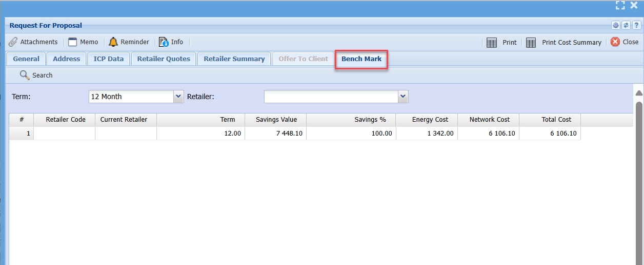
Task: Set a Reminder with the bell icon
Action: click(129, 42)
